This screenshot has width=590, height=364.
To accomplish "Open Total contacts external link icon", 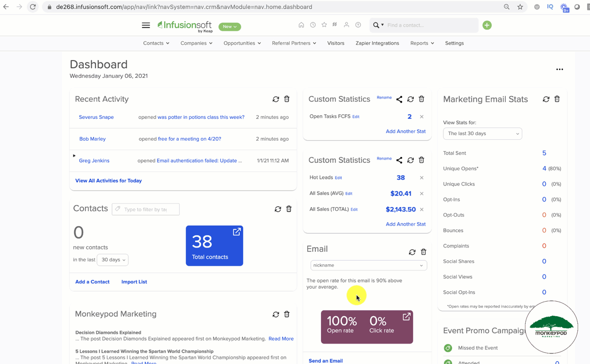I will click(237, 232).
